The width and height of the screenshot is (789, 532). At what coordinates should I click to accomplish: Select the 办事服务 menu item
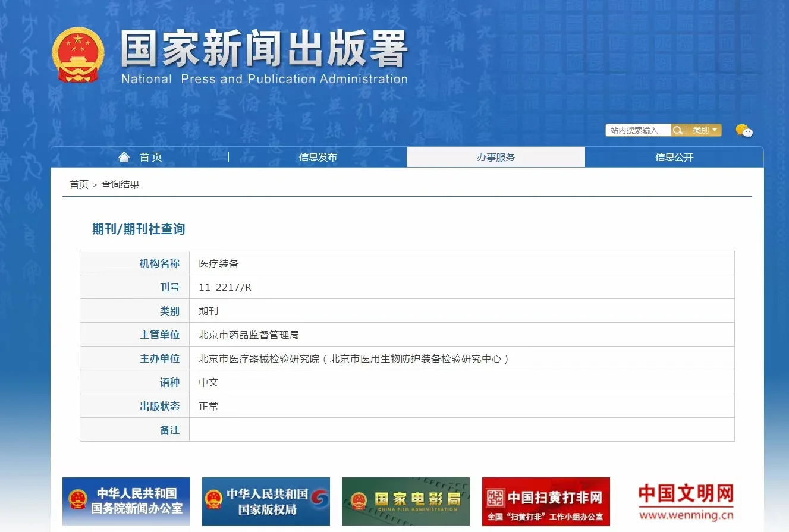point(495,156)
